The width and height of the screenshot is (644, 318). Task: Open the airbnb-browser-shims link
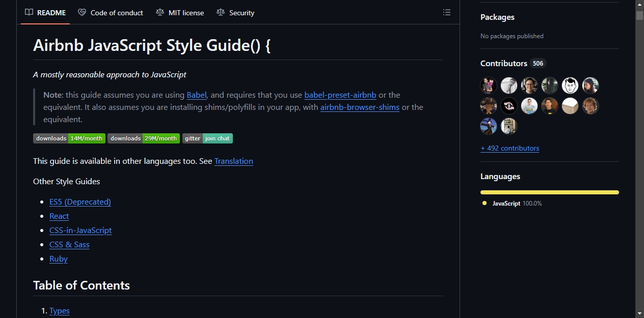pos(360,107)
